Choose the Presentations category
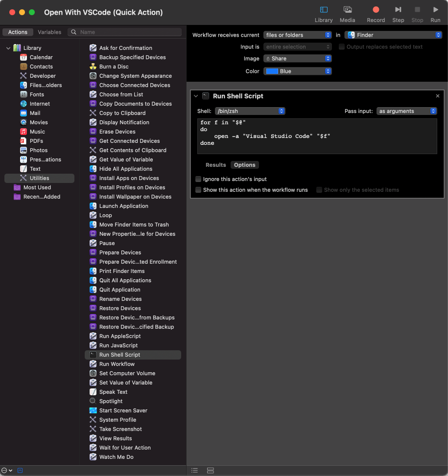The height and width of the screenshot is (476, 448). tap(45, 159)
